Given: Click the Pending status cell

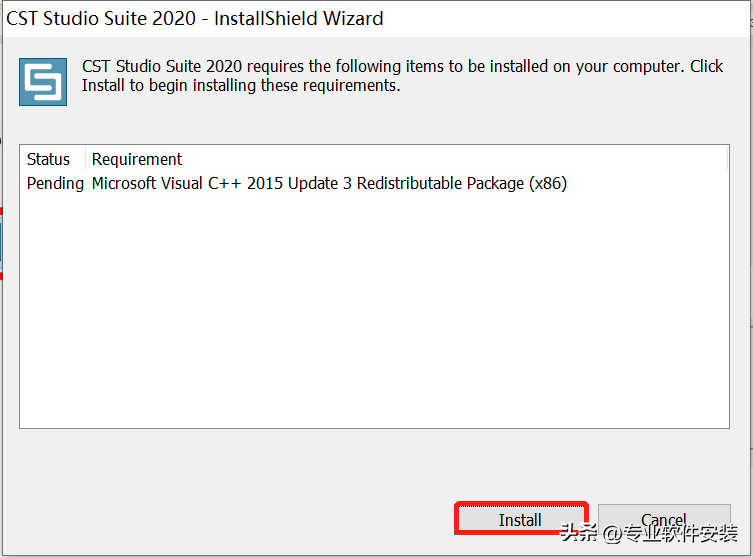Looking at the screenshot, I should coord(55,183).
